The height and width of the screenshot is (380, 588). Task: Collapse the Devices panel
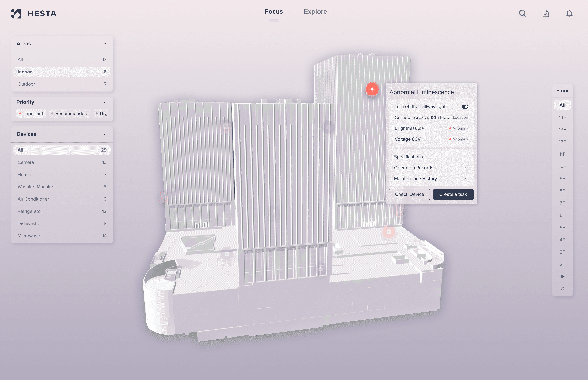[105, 134]
